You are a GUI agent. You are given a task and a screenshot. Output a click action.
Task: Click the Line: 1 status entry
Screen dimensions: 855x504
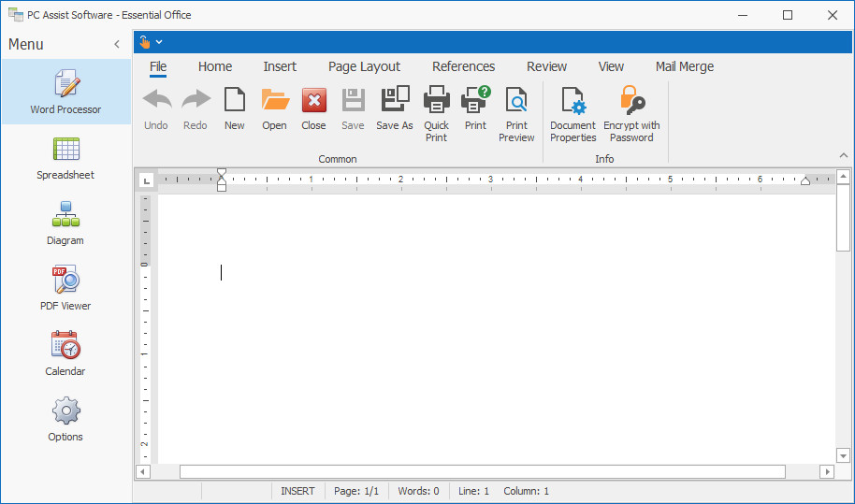click(x=473, y=491)
